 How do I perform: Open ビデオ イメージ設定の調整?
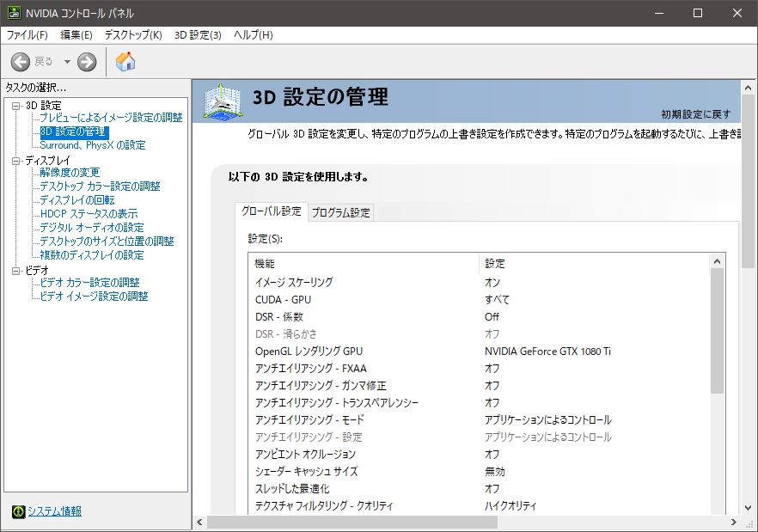click(94, 296)
